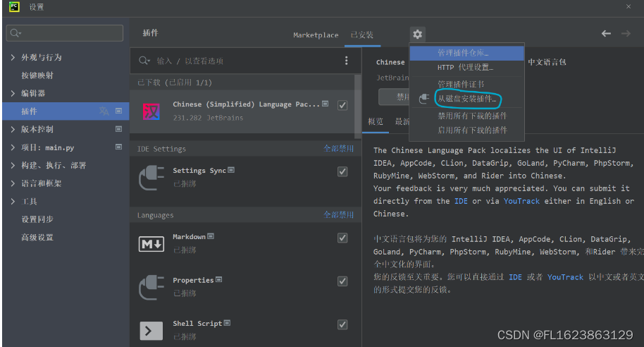Viewport: 644px width, 347px height.
Task: Open the plugin search options kebab menu
Action: pyautogui.click(x=346, y=61)
